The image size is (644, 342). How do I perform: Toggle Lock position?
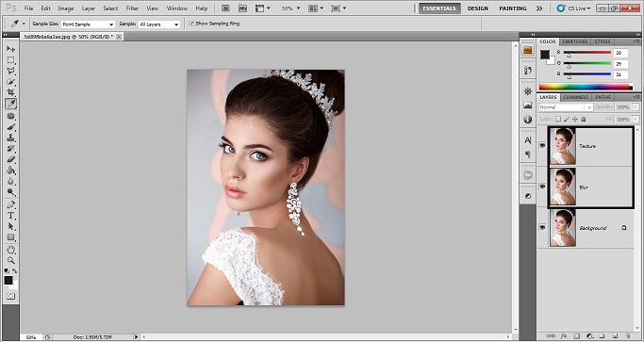tap(575, 119)
